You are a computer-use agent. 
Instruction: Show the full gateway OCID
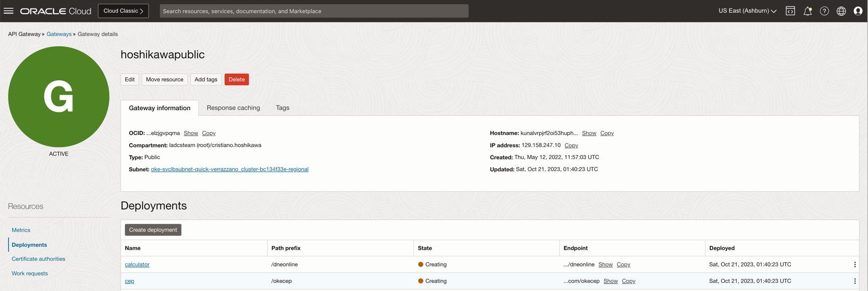pos(191,133)
